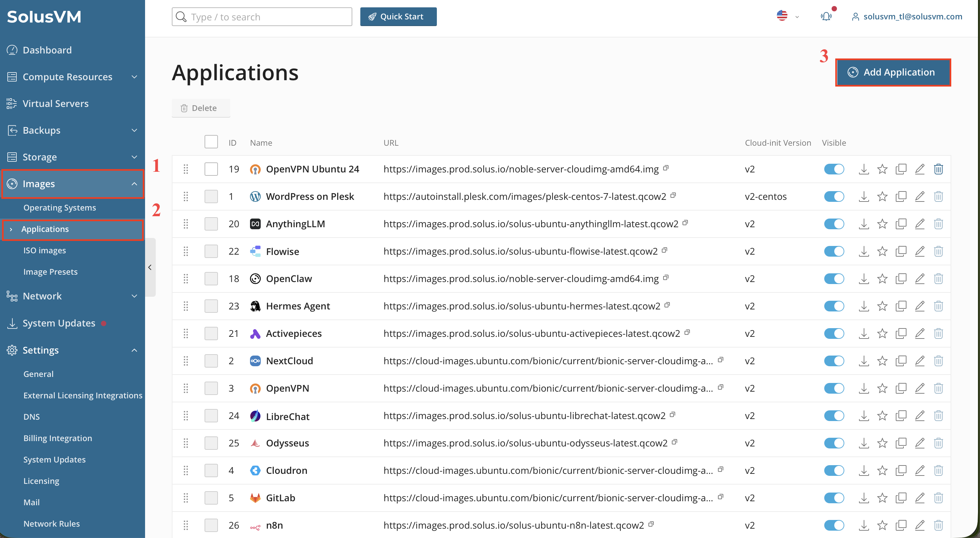The height and width of the screenshot is (538, 980).
Task: Copy the AnythingLLM image URL
Action: click(x=685, y=223)
